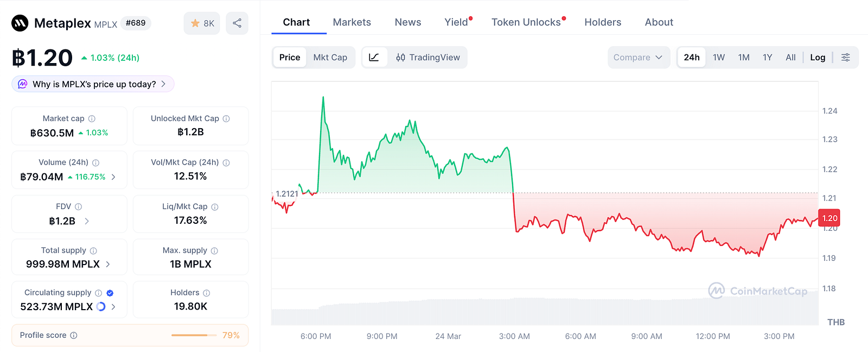Show Unlocked Mkt Cap info icon
Screen dimensions: 868x352
pyautogui.click(x=226, y=118)
